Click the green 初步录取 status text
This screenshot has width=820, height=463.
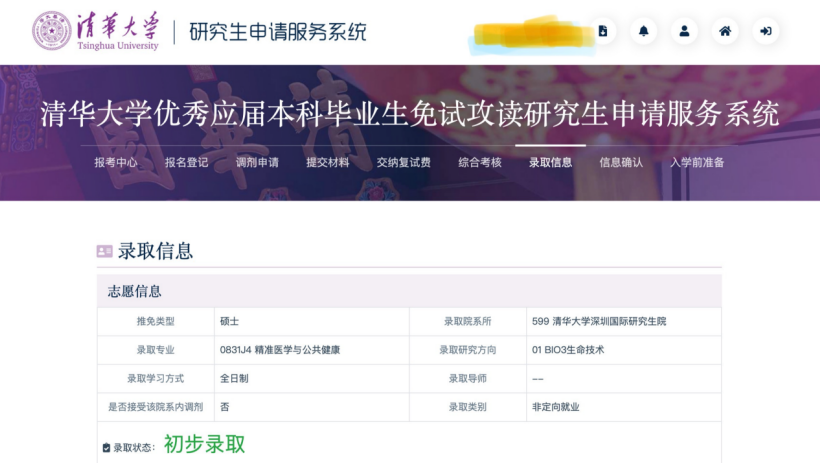click(x=204, y=445)
